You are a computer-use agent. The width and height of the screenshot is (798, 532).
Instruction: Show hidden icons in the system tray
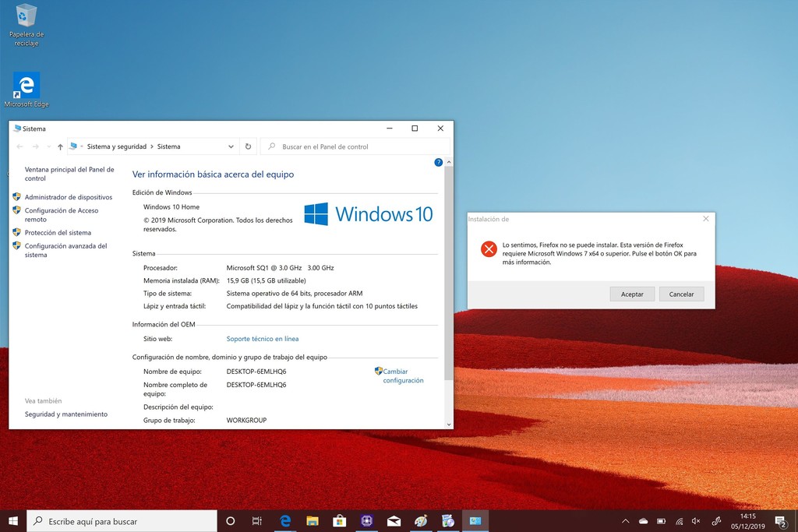(x=625, y=520)
